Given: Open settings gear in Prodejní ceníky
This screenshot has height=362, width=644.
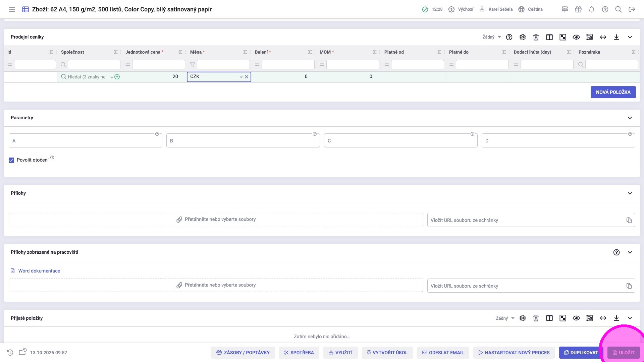Looking at the screenshot, I should click(523, 37).
